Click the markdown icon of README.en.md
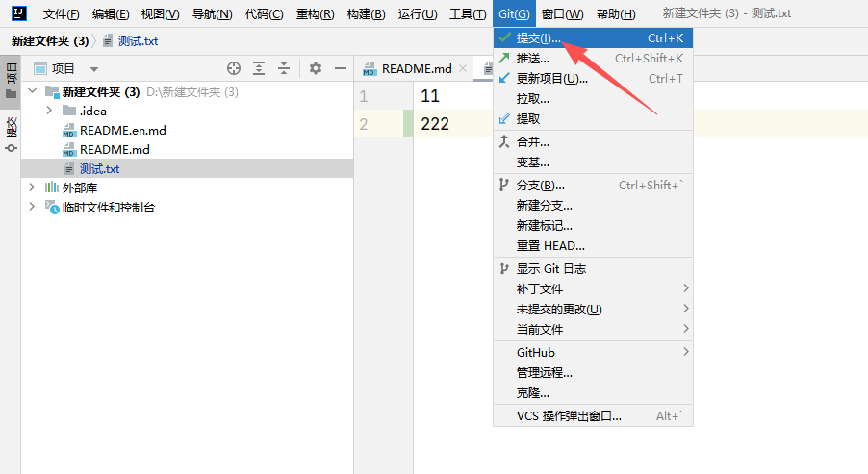This screenshot has height=474, width=868. [x=69, y=131]
